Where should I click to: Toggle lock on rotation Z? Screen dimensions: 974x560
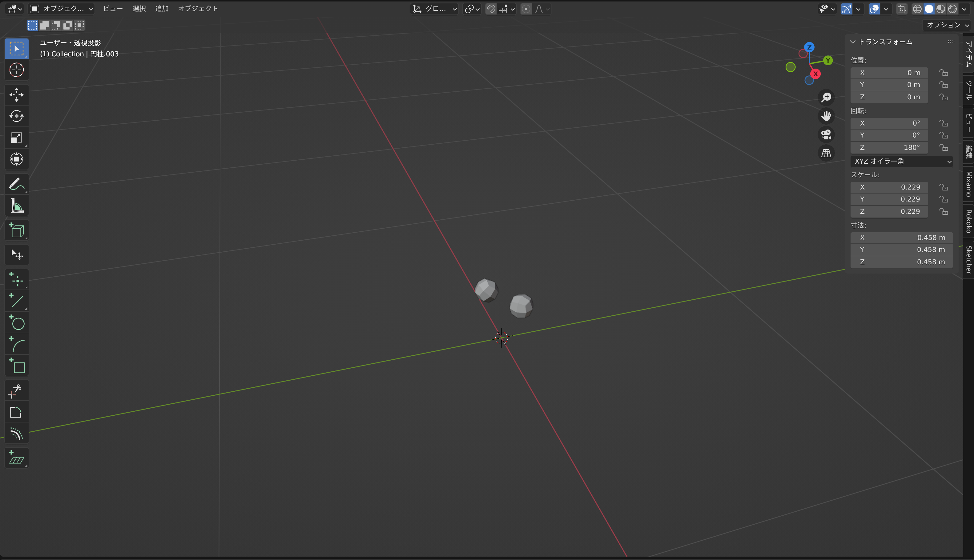tap(944, 148)
